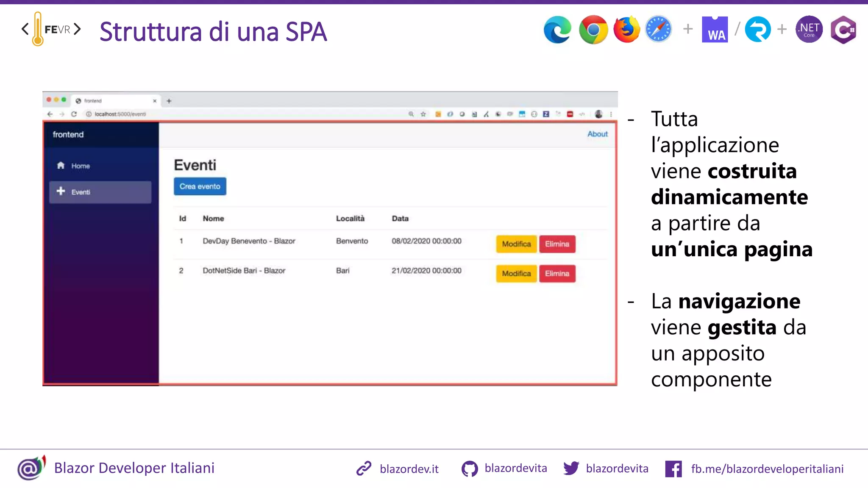
Task: Click the plus icon next to Eventi
Action: (x=61, y=191)
